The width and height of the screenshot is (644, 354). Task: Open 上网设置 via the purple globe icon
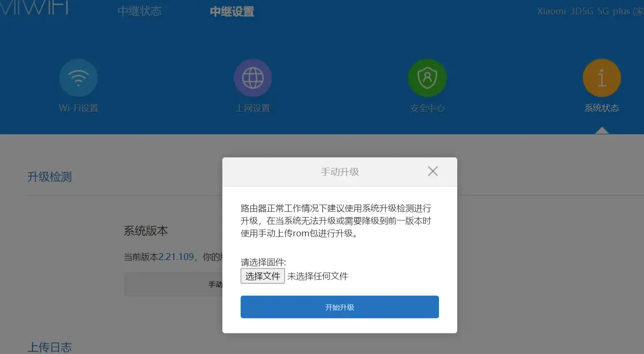point(253,78)
